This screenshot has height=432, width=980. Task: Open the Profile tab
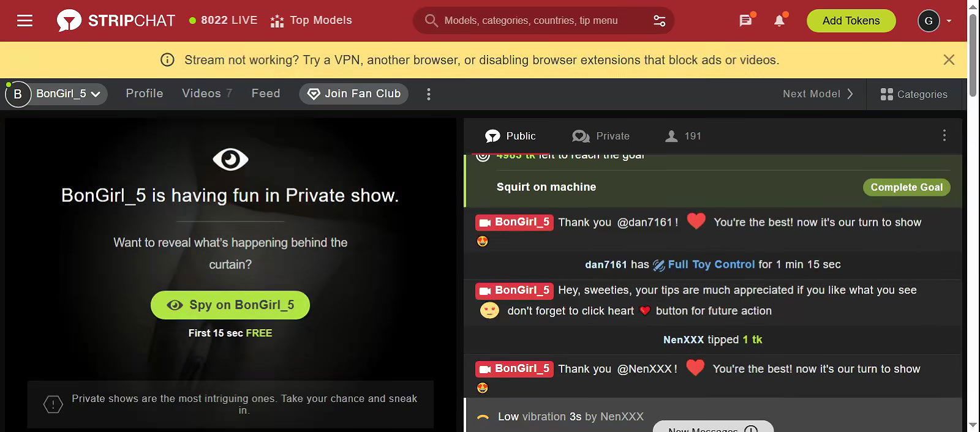click(x=145, y=94)
